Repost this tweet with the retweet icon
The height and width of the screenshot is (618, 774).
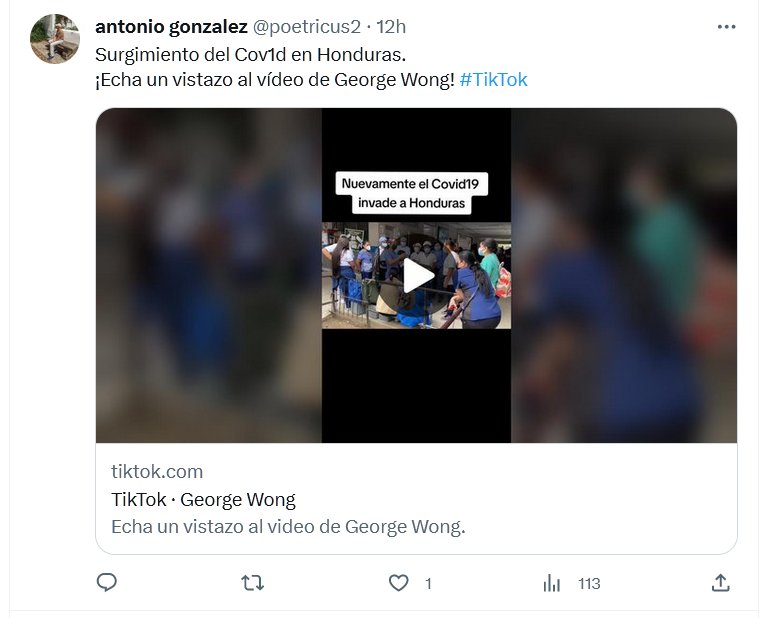coord(253,582)
